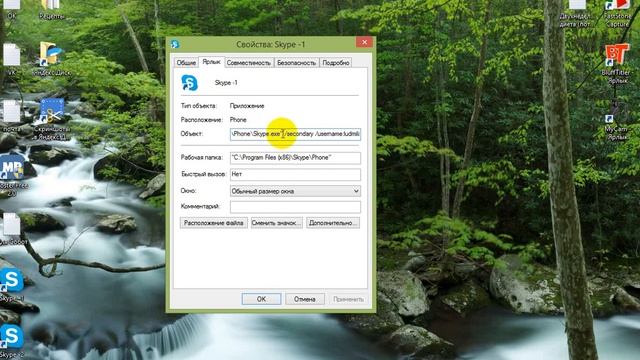The image size is (640, 360).
Task: Click the Объект target path field
Action: tap(295, 134)
